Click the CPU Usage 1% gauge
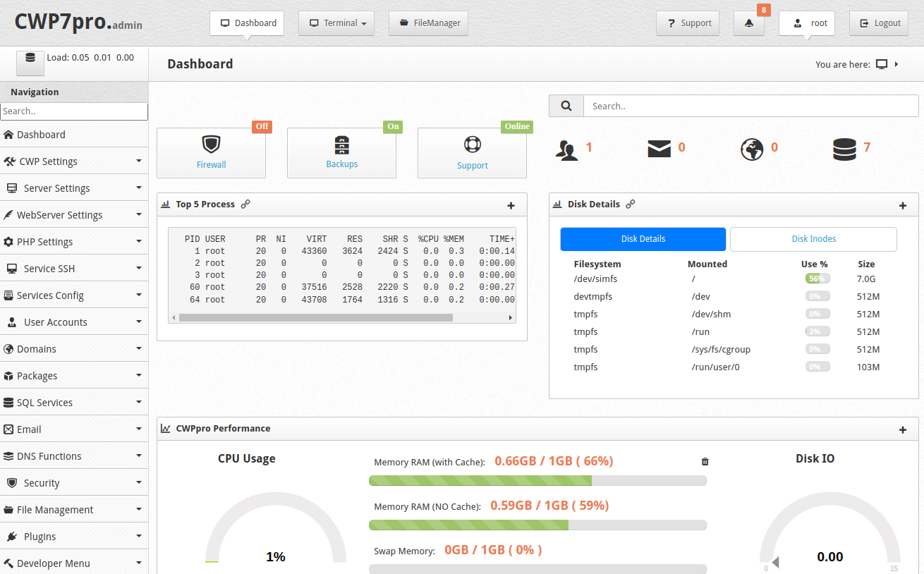The width and height of the screenshot is (924, 574). [x=276, y=529]
